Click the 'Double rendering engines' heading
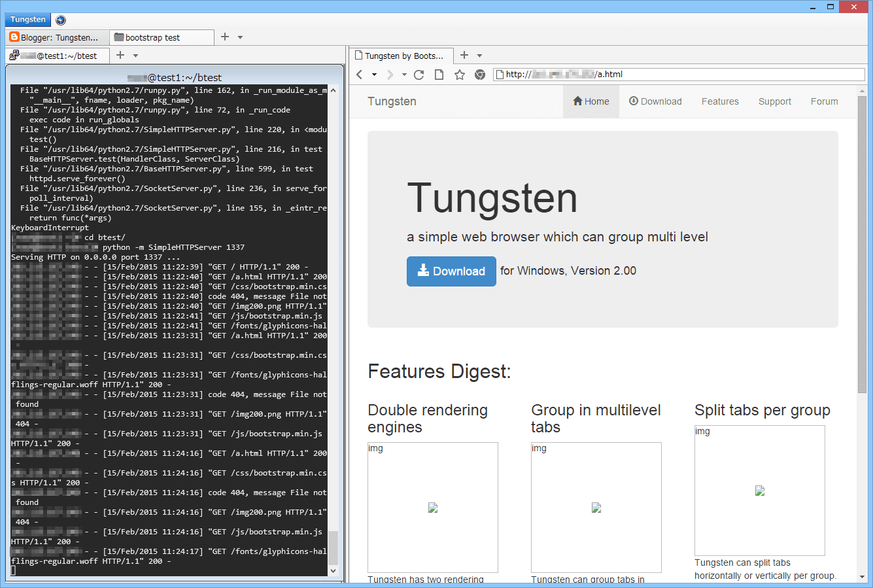Image resolution: width=873 pixels, height=588 pixels. [428, 419]
